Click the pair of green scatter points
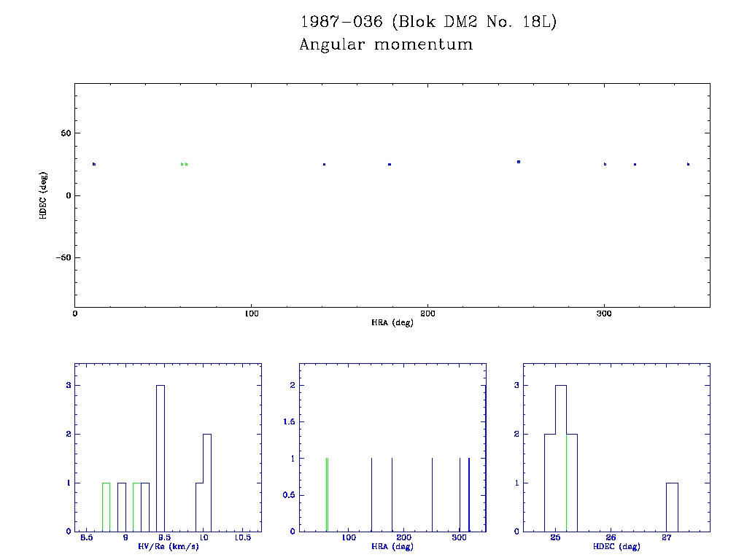Image resolution: width=747 pixels, height=560 pixels. click(x=185, y=164)
